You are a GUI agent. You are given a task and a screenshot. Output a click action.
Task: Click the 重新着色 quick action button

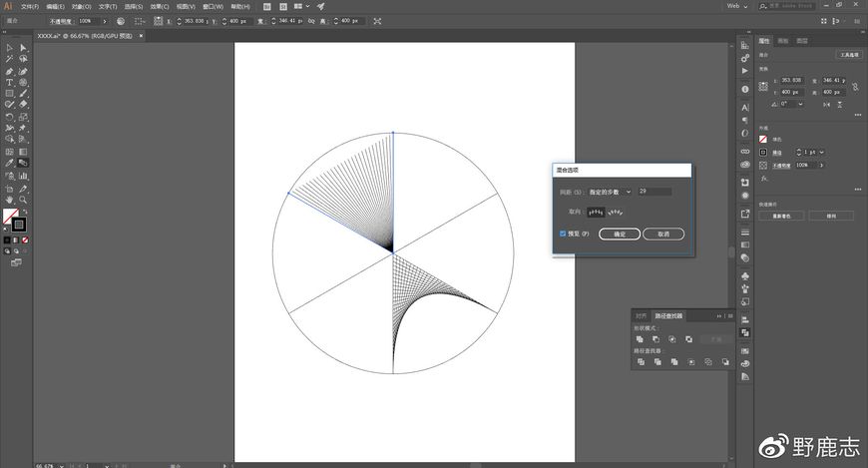(781, 216)
